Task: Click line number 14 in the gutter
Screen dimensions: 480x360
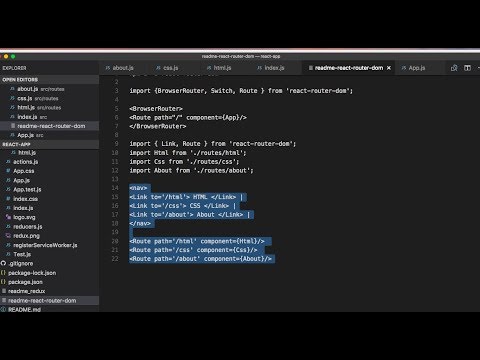Action: click(x=115, y=188)
